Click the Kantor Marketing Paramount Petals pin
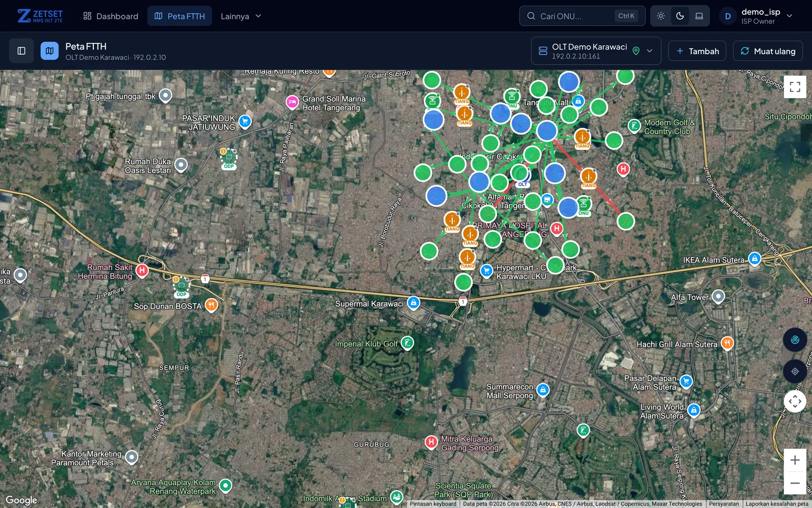 (131, 458)
